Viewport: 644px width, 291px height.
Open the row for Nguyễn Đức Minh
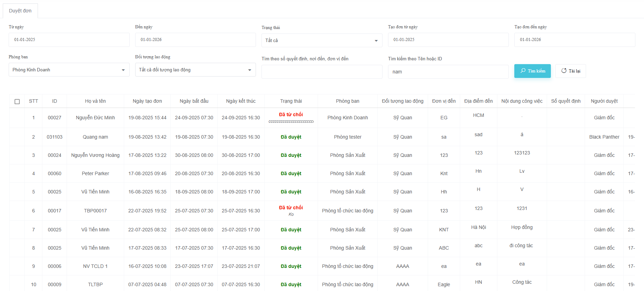pos(95,118)
